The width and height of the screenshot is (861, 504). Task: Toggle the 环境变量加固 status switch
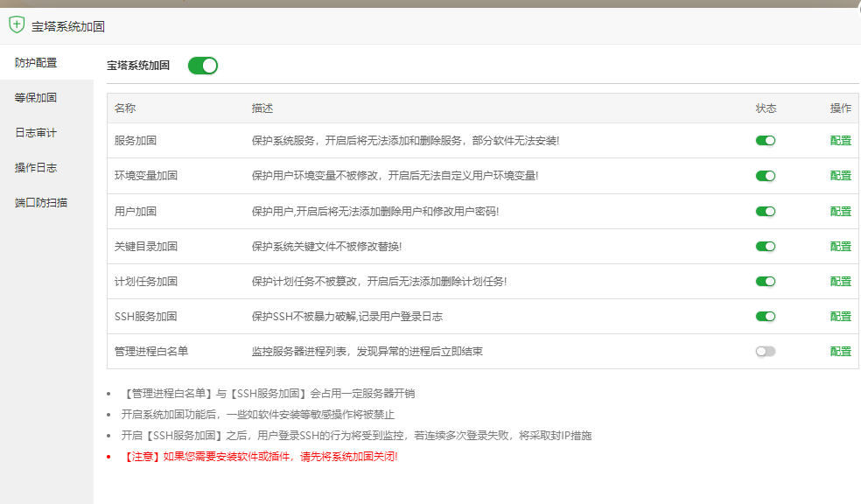click(x=766, y=176)
